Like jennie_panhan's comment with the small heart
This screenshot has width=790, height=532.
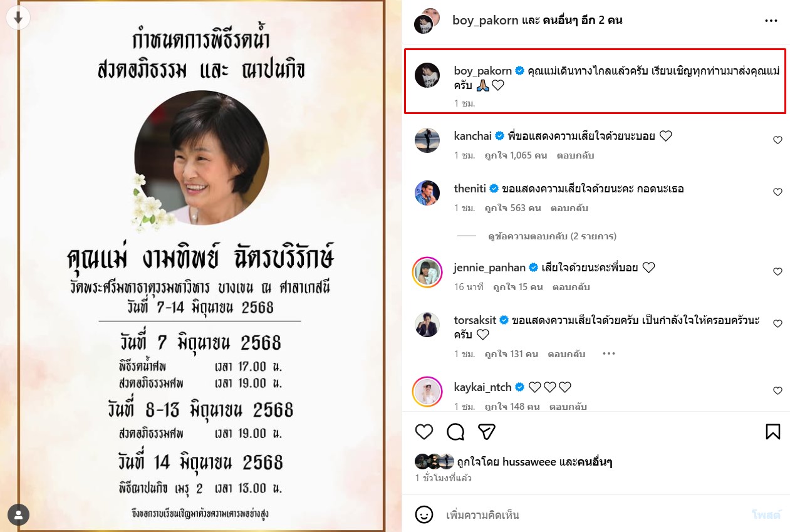777,272
